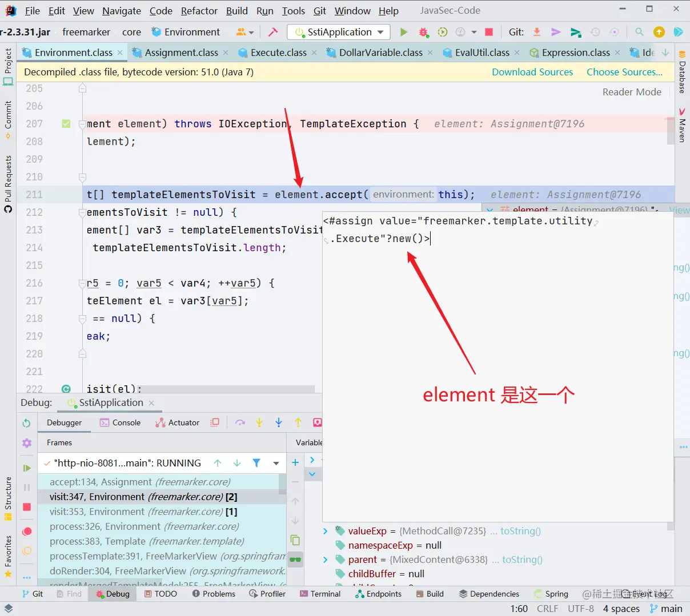The width and height of the screenshot is (690, 616).
Task: Switch to the Actuator tab
Action: pyautogui.click(x=178, y=422)
